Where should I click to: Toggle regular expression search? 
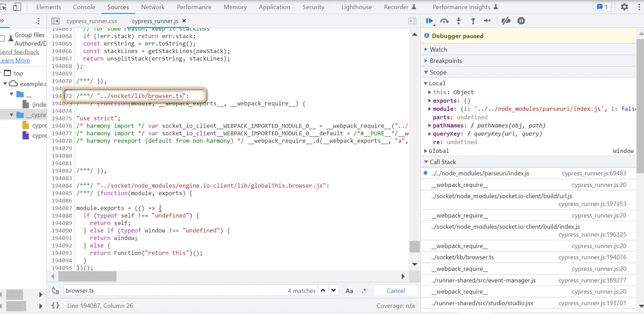coord(364,291)
